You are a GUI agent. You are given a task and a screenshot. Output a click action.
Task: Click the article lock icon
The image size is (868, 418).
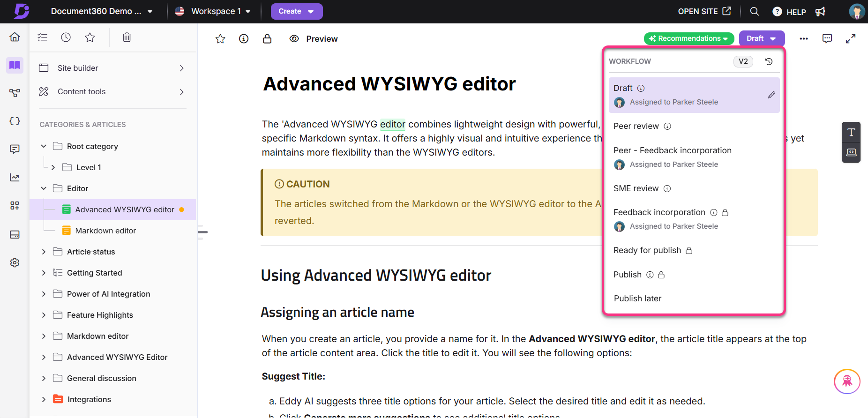pyautogui.click(x=267, y=39)
